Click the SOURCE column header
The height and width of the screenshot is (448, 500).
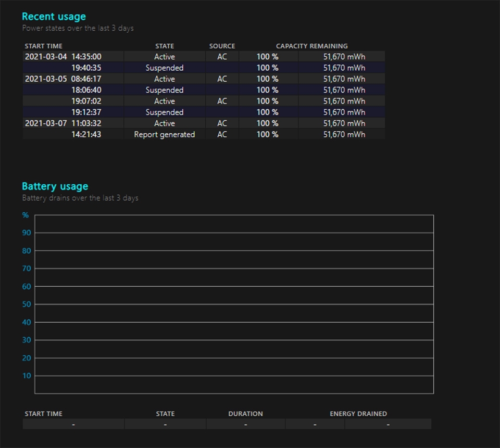click(222, 46)
